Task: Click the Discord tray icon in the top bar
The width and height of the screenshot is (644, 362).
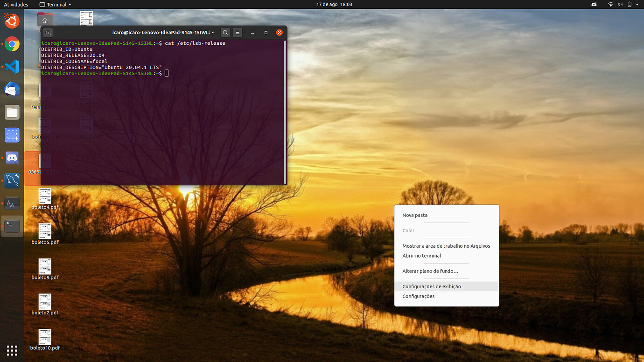Action: [x=594, y=4]
